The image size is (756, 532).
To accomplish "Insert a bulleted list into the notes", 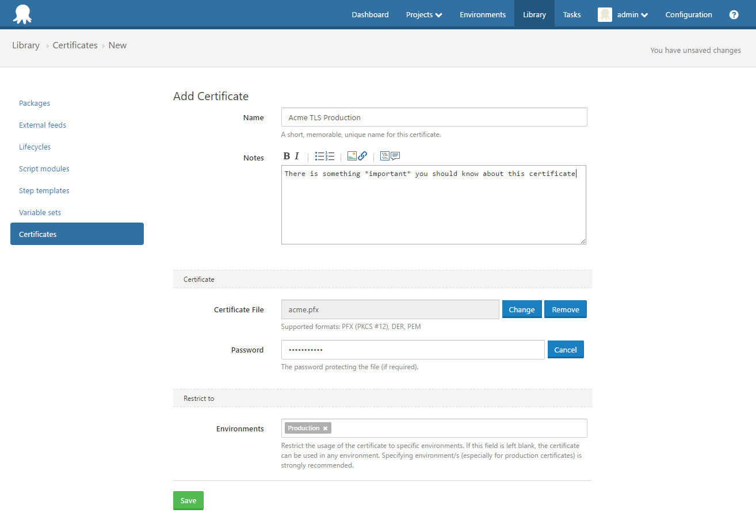I will point(320,155).
